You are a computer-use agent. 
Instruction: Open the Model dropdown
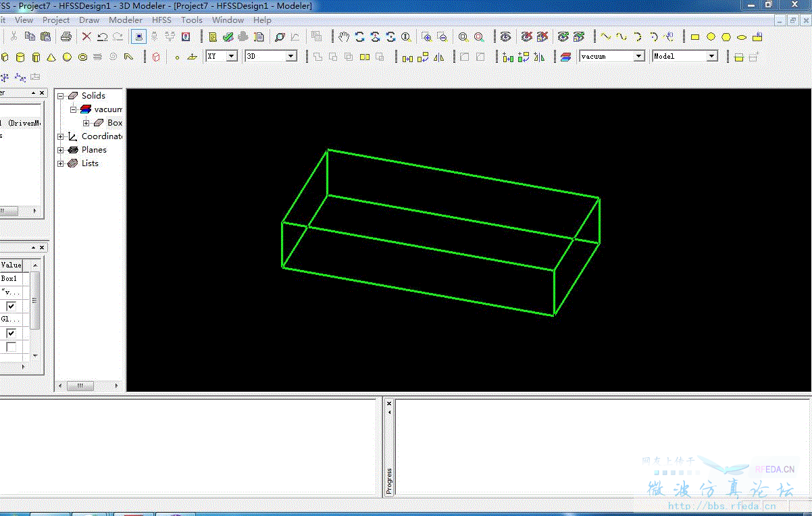tap(711, 56)
